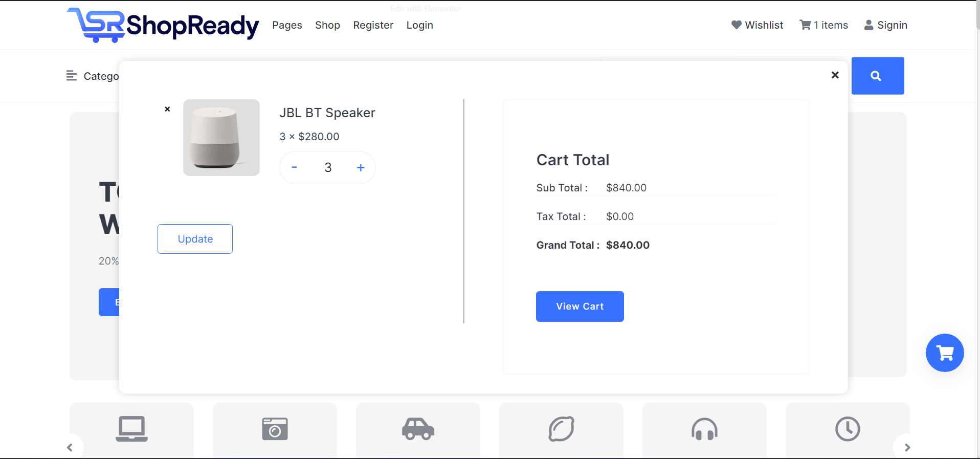Close the cart popup
980x459 pixels.
click(835, 75)
